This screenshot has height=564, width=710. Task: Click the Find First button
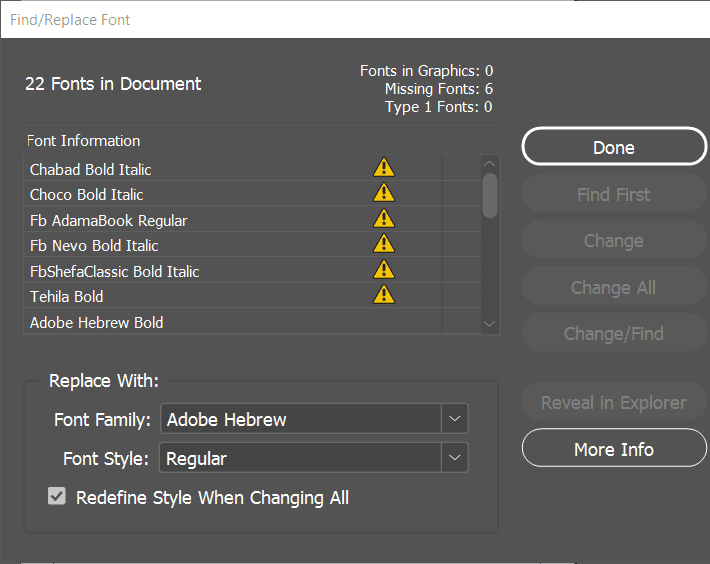614,194
